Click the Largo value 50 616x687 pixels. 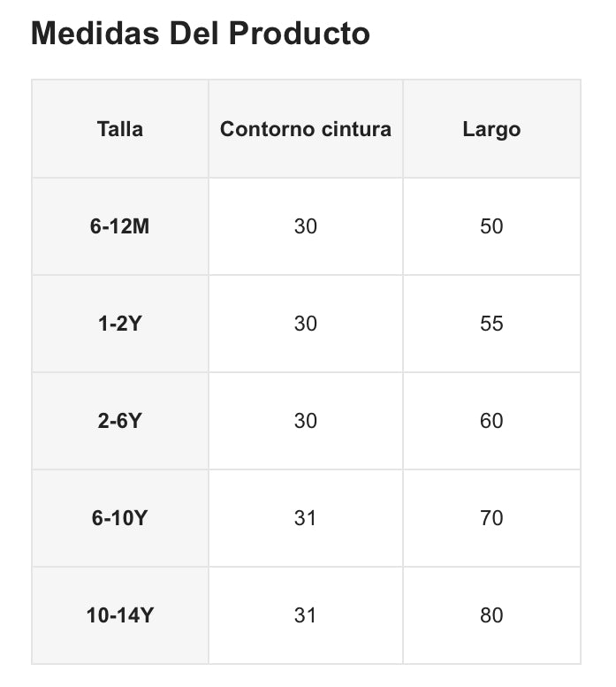coord(491,226)
